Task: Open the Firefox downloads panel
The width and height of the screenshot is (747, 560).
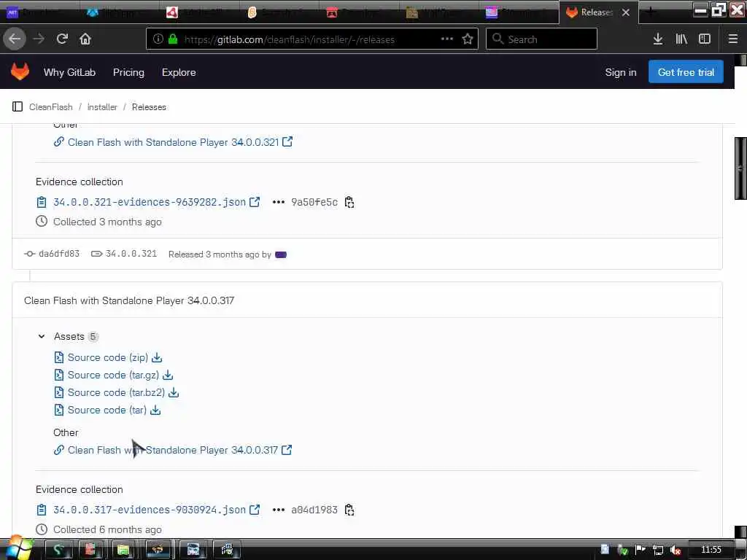Action: click(x=658, y=39)
